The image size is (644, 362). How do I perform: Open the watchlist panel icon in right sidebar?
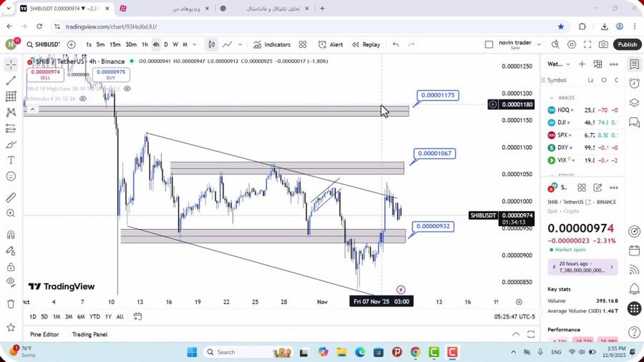click(634, 64)
